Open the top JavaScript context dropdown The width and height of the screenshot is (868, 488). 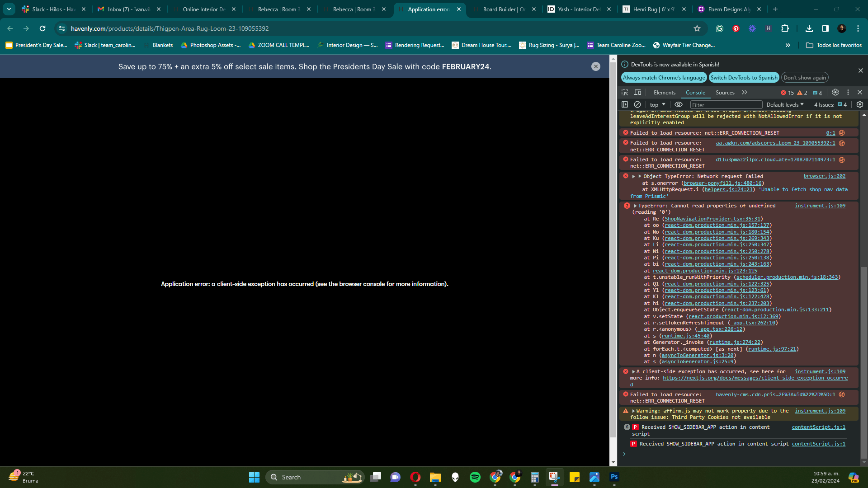[x=658, y=105]
